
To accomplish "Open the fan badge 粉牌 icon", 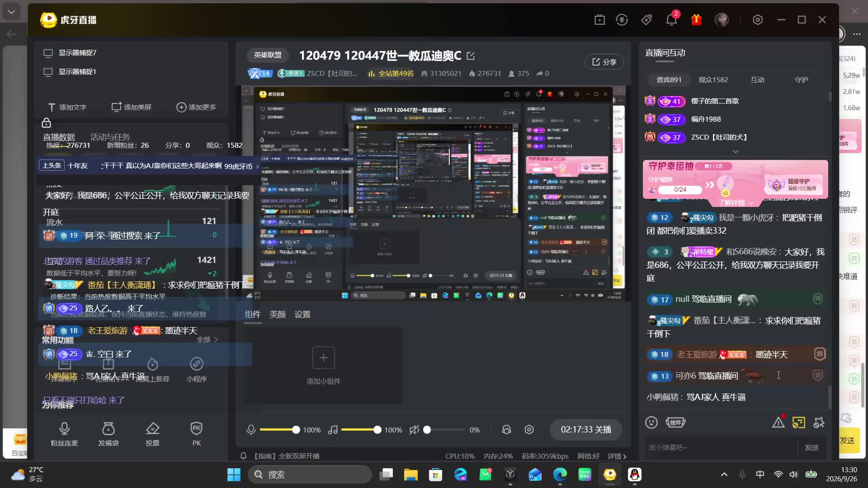I will tap(675, 422).
